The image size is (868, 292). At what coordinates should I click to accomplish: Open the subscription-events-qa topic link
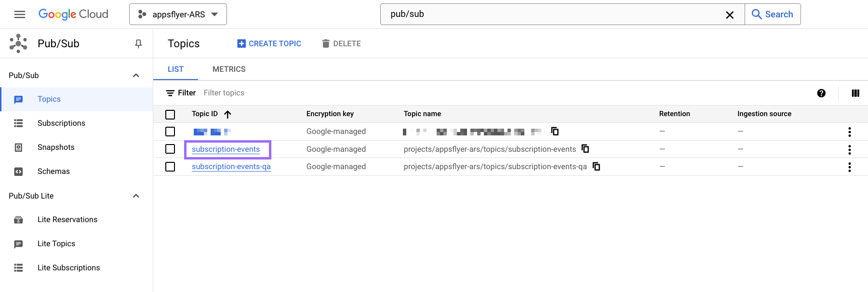click(231, 167)
